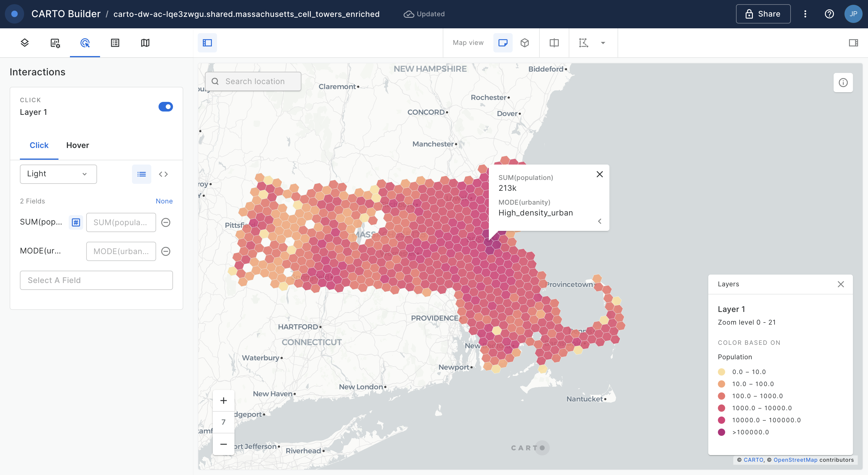Click the map info button
Screen dimensions: 868x475
point(843,83)
